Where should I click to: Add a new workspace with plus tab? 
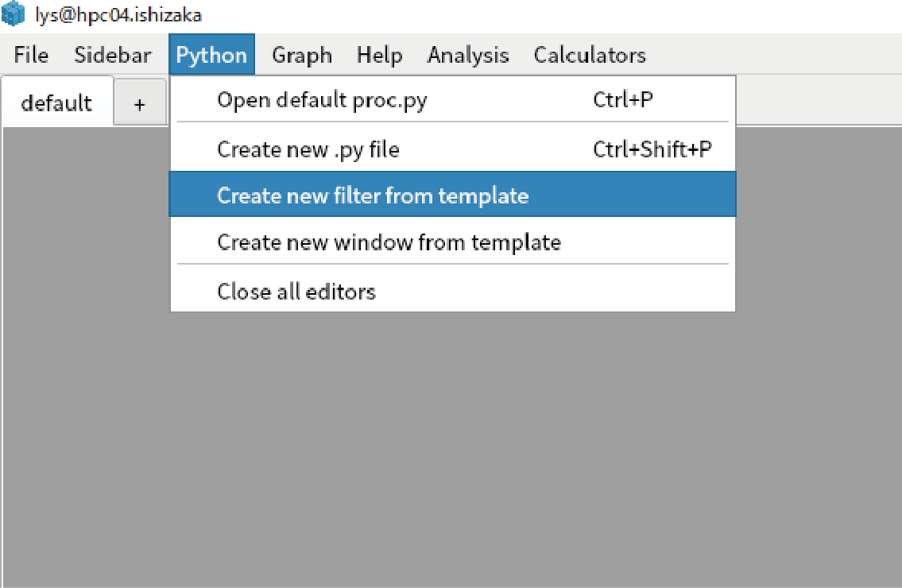coord(139,104)
